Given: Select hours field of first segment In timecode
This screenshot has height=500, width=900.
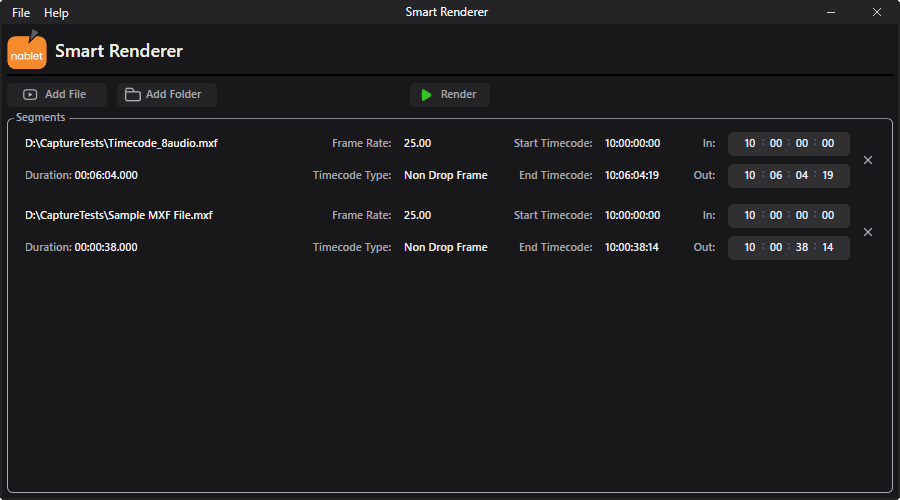Looking at the screenshot, I should click(x=750, y=144).
